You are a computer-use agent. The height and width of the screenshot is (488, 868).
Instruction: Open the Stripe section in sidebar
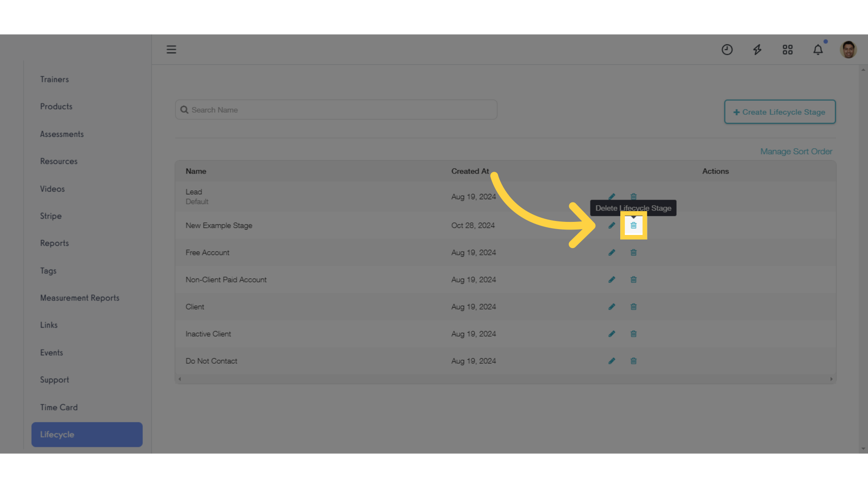click(x=51, y=216)
